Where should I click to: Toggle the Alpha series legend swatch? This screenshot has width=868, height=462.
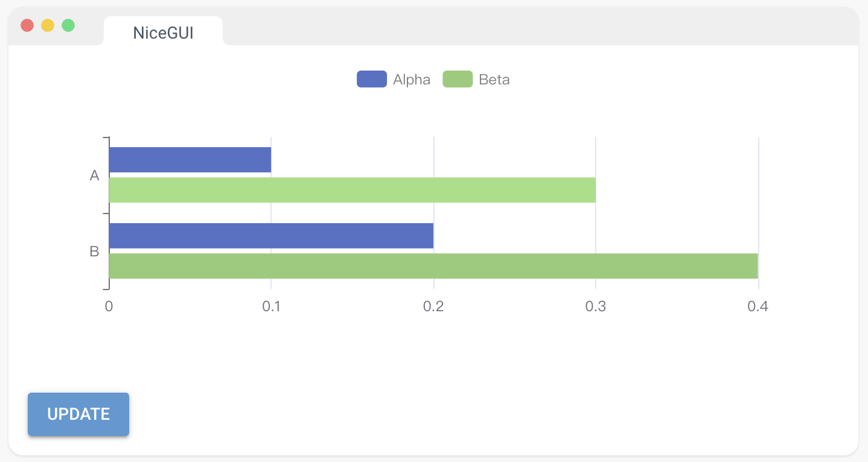(x=371, y=79)
